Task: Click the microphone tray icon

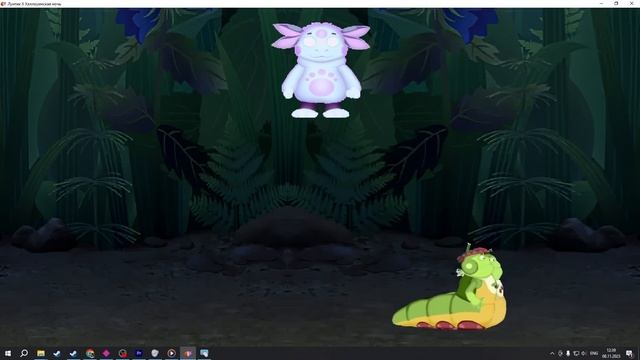Action: tap(568, 353)
